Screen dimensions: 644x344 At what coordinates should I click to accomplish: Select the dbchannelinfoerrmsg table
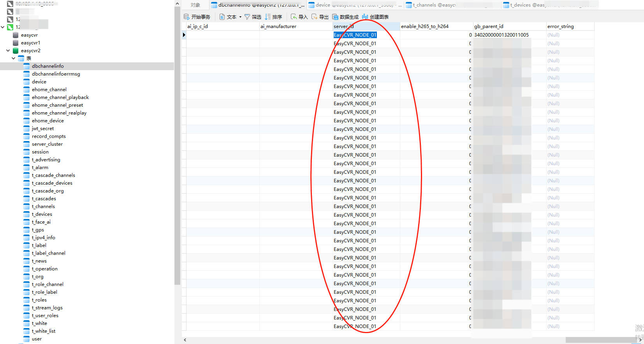click(56, 74)
